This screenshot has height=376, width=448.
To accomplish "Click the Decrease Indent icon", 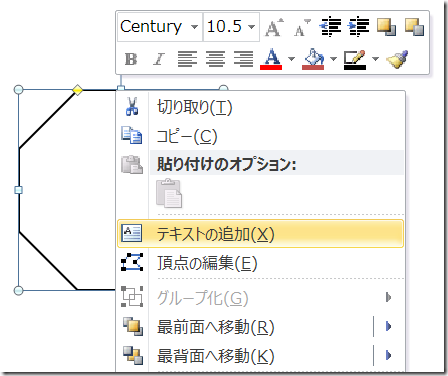I will click(x=330, y=27).
